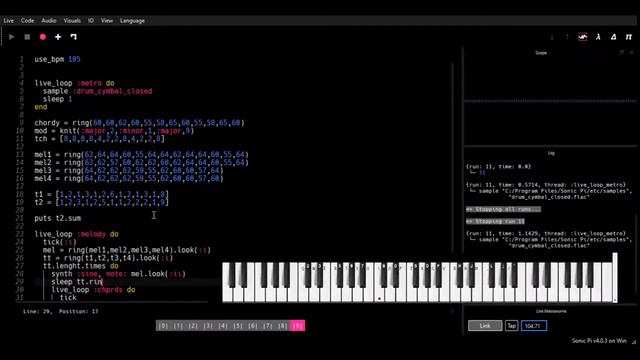Switch to buffer tab [8]
The width and height of the screenshot is (640, 360).
point(282,326)
